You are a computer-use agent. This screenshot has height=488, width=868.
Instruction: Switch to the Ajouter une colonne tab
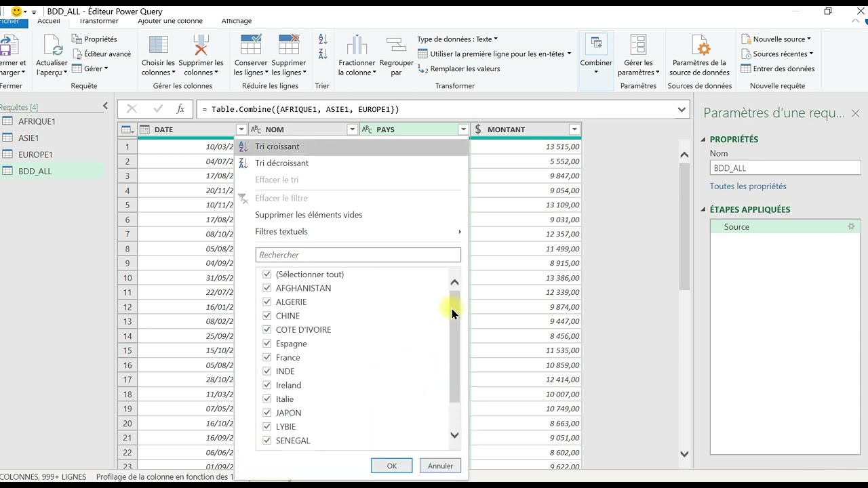170,22
